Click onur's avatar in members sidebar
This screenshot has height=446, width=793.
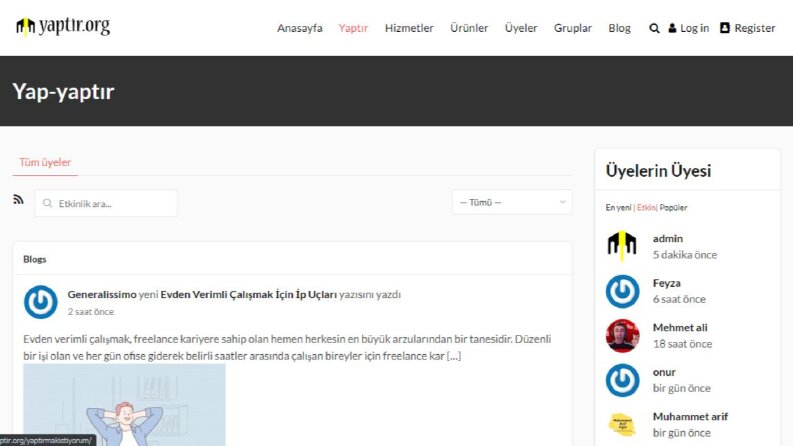[x=622, y=380]
